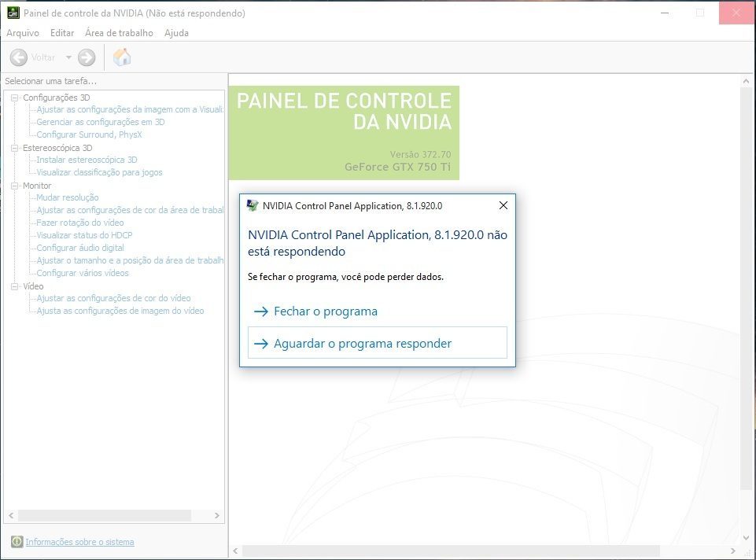Screen dimensions: 756x560
Task: Select Ajustar o tamanho e a posição da área
Action: (x=130, y=260)
